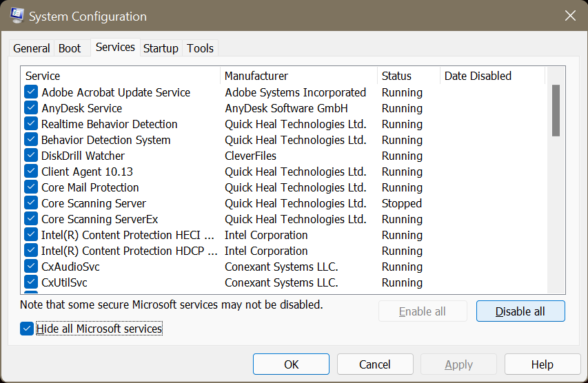Sort by the Status column header
This screenshot has width=588, height=383.
coord(409,76)
